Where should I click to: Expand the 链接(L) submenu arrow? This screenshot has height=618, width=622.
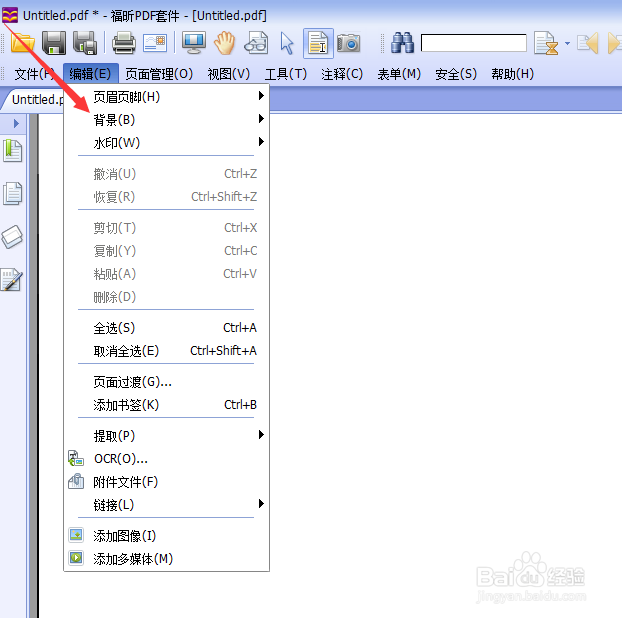261,504
